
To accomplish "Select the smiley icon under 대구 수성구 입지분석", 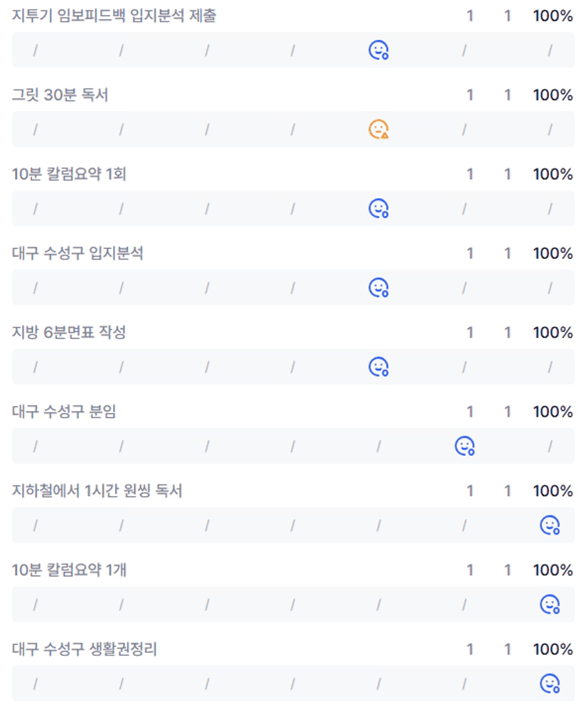I will click(378, 287).
